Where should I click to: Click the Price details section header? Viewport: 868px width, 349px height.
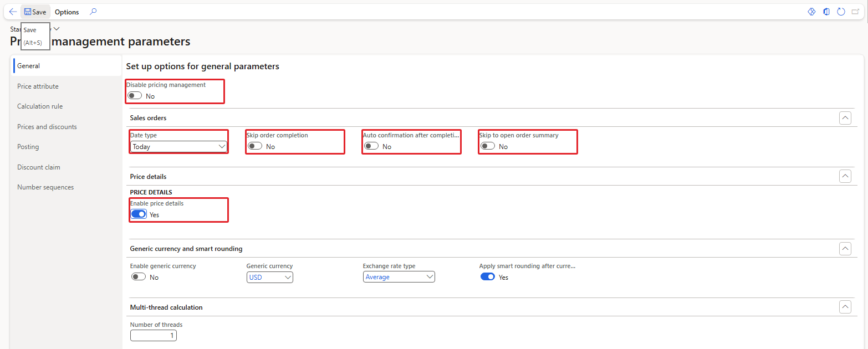148,177
